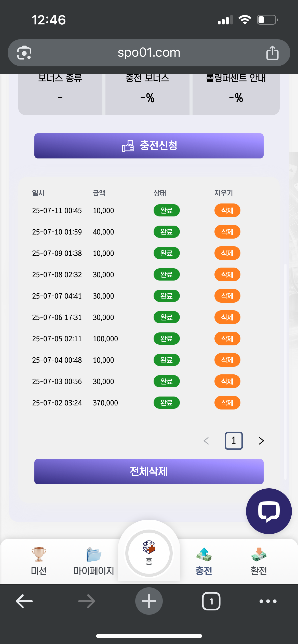This screenshot has width=298, height=644.
Task: Tap the spo01.com address field
Action: click(x=149, y=53)
